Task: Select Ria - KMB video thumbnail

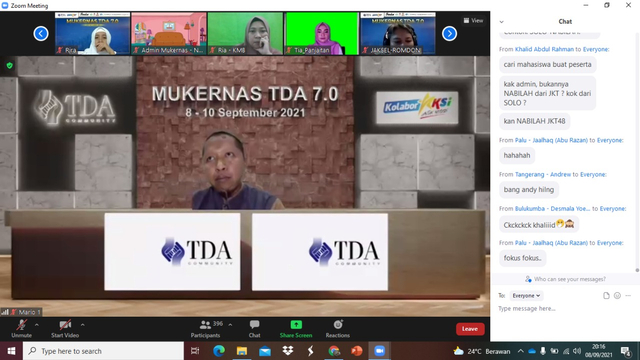Action: pyautogui.click(x=245, y=33)
